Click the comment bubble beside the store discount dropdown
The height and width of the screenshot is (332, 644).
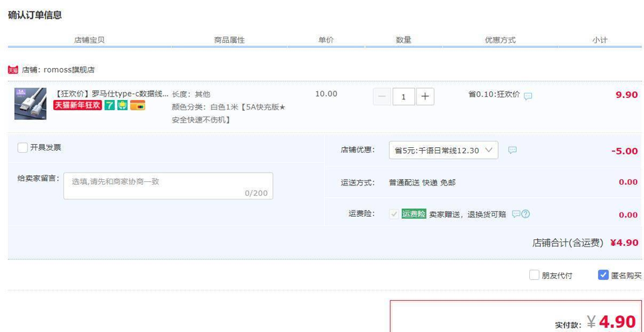pyautogui.click(x=512, y=151)
